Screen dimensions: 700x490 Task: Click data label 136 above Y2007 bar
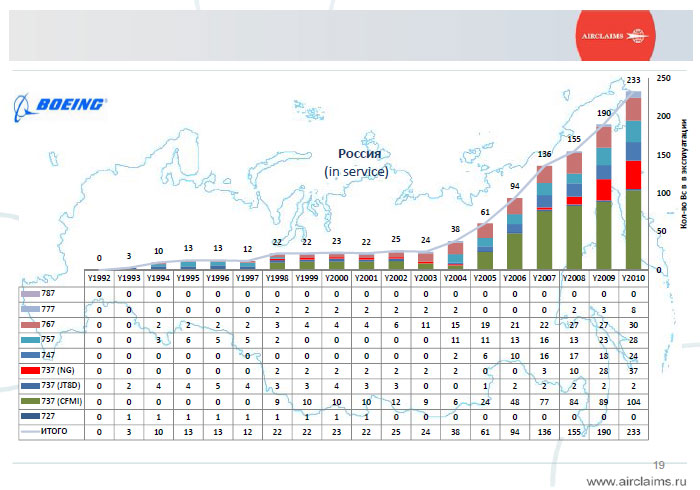[x=544, y=154]
